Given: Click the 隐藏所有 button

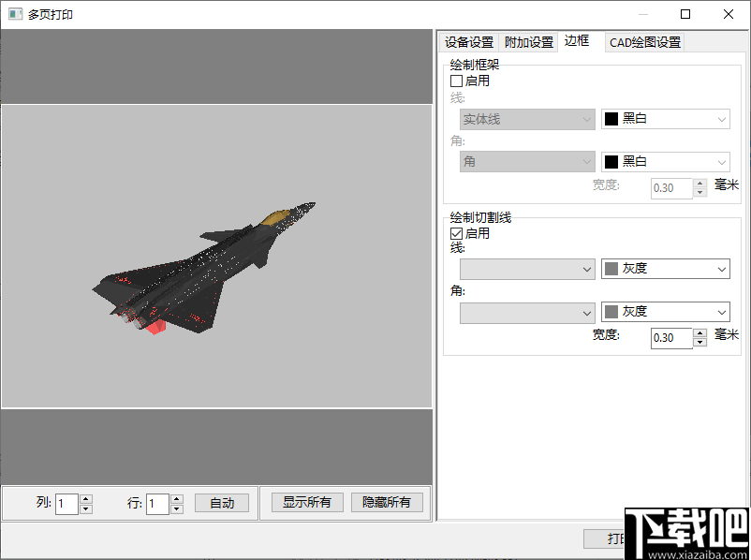Looking at the screenshot, I should coord(389,502).
